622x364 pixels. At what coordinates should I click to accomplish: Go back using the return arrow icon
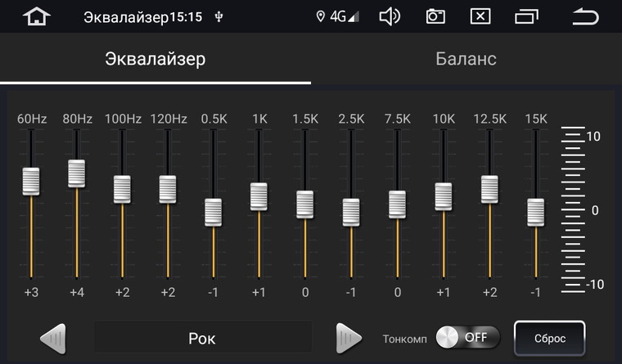click(x=584, y=16)
